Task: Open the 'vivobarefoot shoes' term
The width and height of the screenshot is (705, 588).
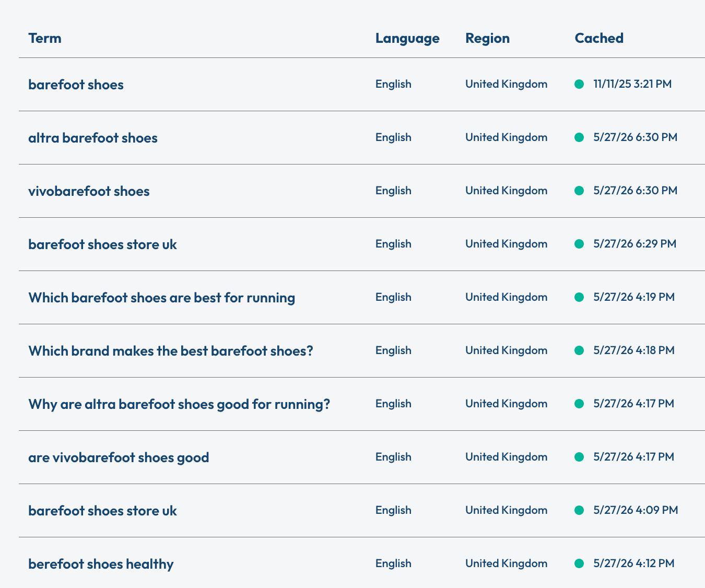Action: [89, 191]
